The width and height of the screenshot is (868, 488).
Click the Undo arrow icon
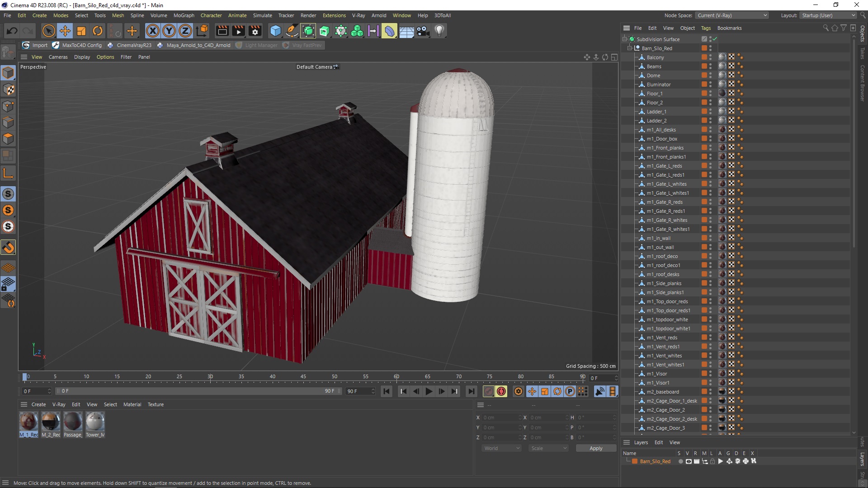pos(12,31)
